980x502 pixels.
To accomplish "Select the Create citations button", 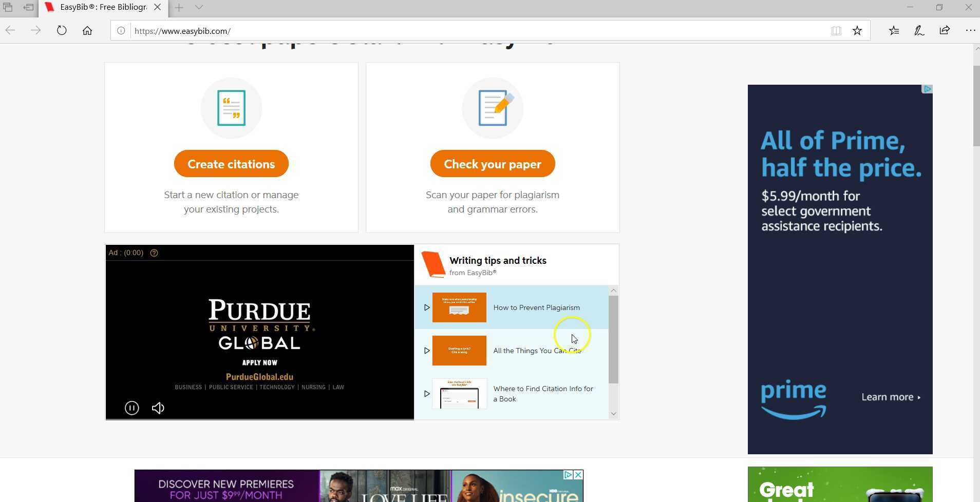I will click(x=231, y=163).
